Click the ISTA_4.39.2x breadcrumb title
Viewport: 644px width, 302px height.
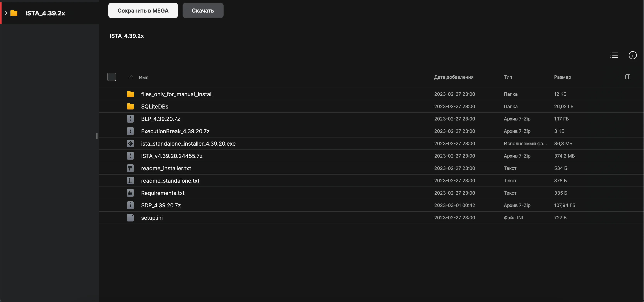(x=127, y=36)
